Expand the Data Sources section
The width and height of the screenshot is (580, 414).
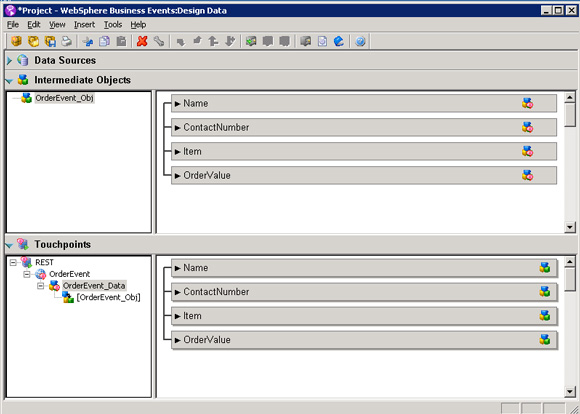tap(9, 60)
